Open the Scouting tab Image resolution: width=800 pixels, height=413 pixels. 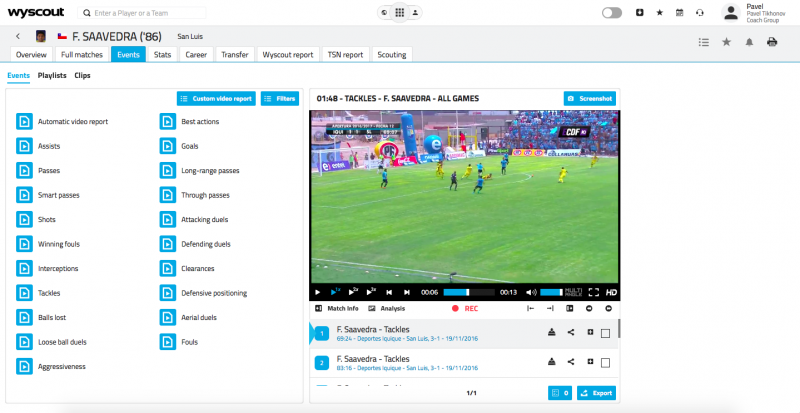pos(392,55)
